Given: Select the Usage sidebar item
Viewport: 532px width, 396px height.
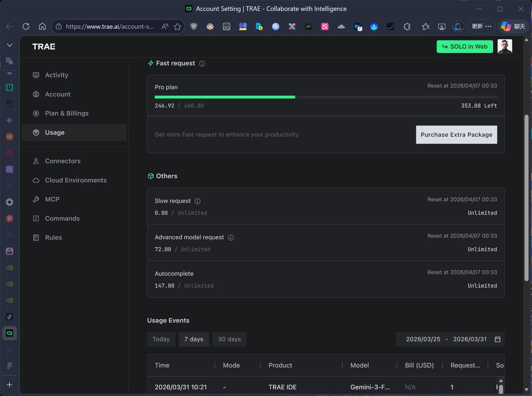Looking at the screenshot, I should tap(74, 132).
